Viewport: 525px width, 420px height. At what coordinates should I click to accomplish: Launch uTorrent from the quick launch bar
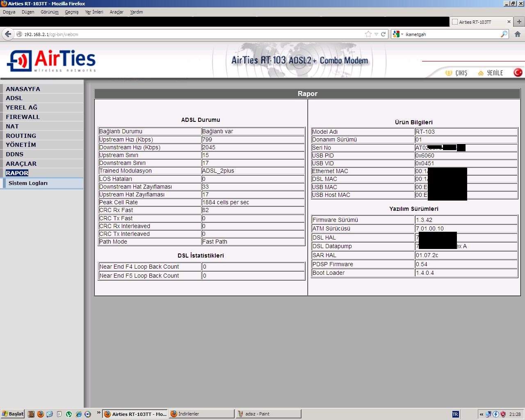coord(69,414)
